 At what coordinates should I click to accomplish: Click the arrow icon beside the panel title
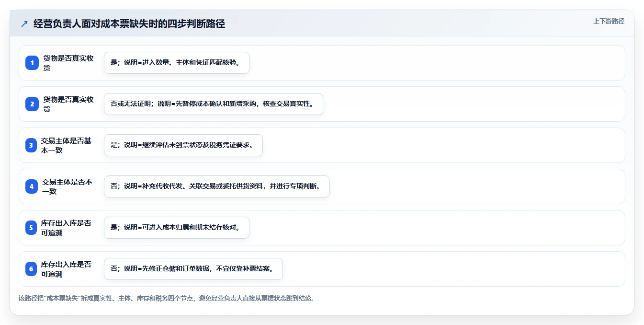[24, 24]
